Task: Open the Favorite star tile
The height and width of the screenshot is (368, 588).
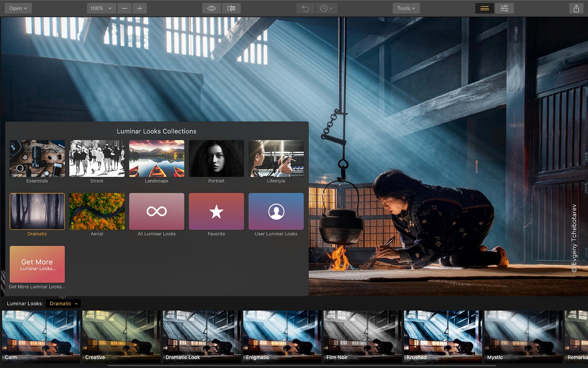Action: click(x=216, y=211)
